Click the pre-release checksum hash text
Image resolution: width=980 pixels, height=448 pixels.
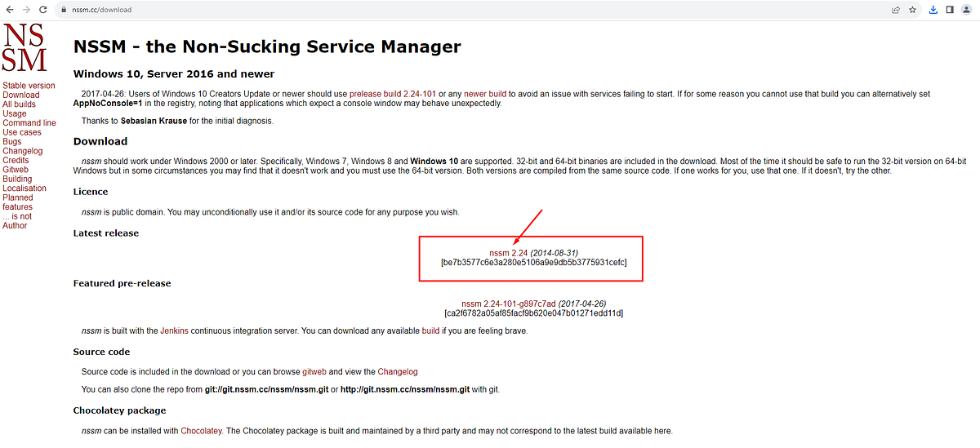click(534, 313)
